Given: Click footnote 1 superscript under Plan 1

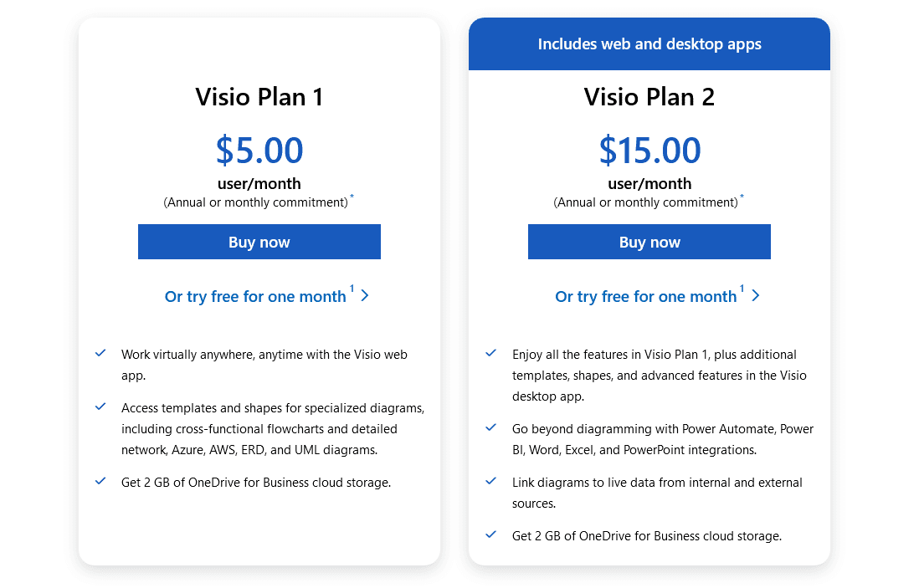Looking at the screenshot, I should (x=352, y=289).
